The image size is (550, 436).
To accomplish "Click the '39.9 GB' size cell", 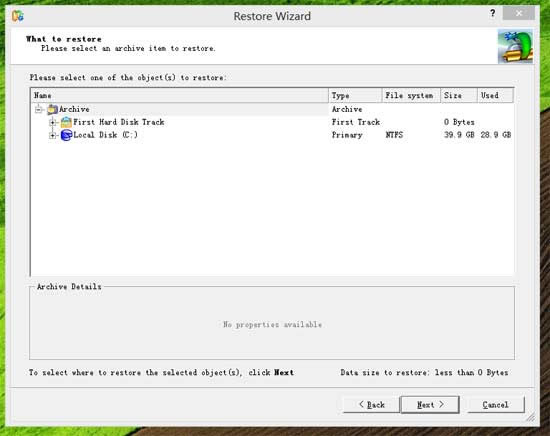I will click(459, 135).
